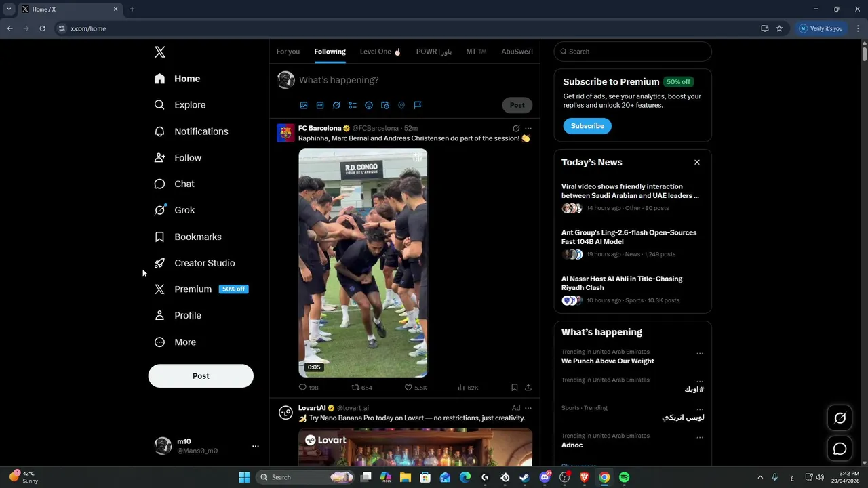
Task: Add a GIF to the new post
Action: pyautogui.click(x=320, y=105)
